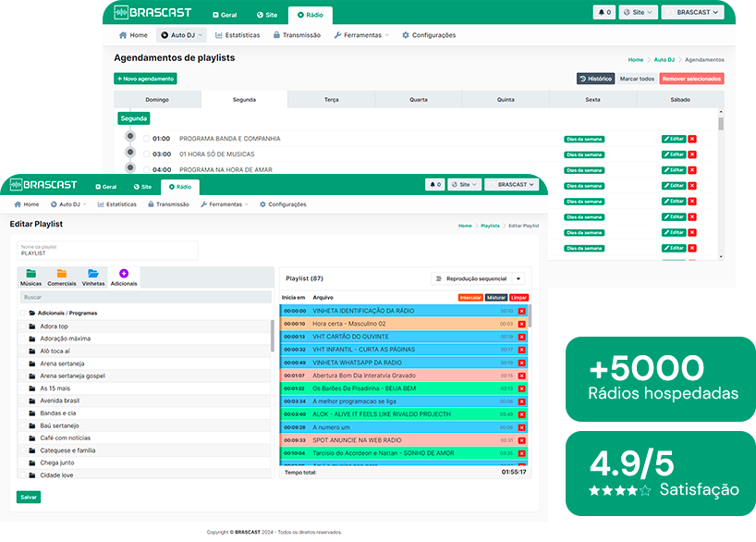The width and height of the screenshot is (756, 542).
Task: Click the Nome da playlist field
Action: pos(107,251)
